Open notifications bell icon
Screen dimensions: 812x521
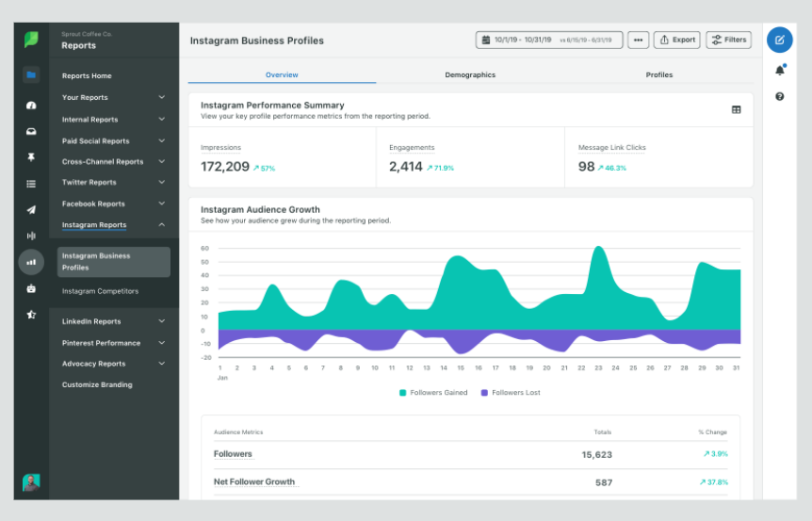pyautogui.click(x=780, y=70)
